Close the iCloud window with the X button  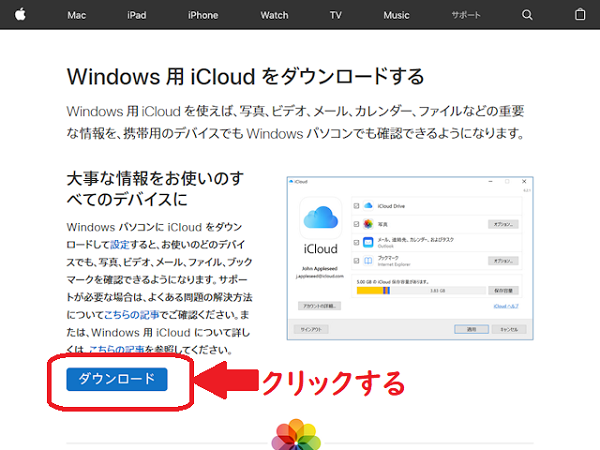coord(524,181)
